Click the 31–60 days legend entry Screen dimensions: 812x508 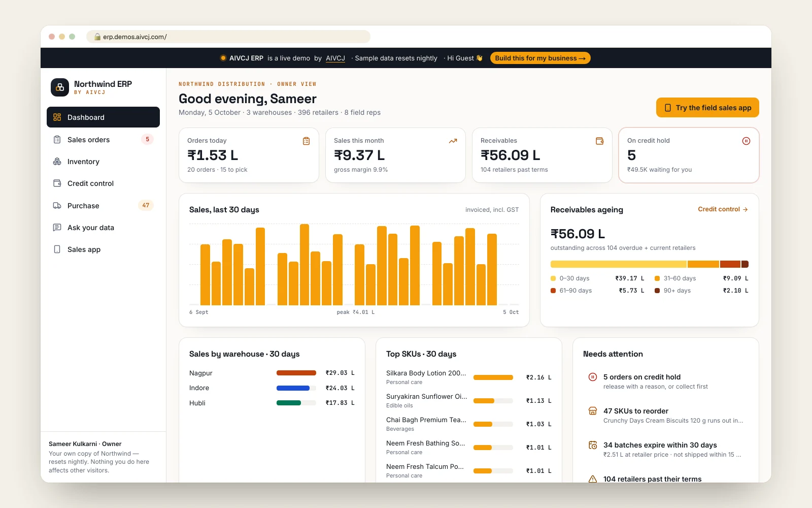click(x=701, y=278)
